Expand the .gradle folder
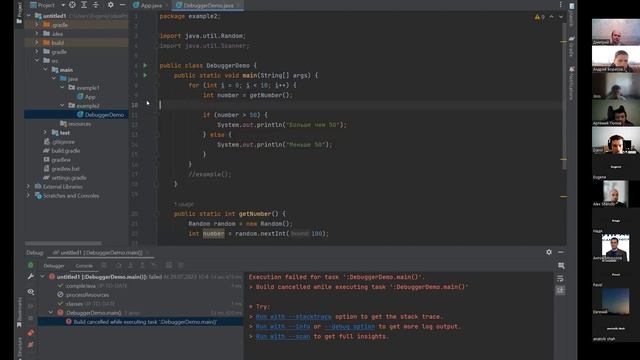The image size is (640, 360). (x=37, y=25)
